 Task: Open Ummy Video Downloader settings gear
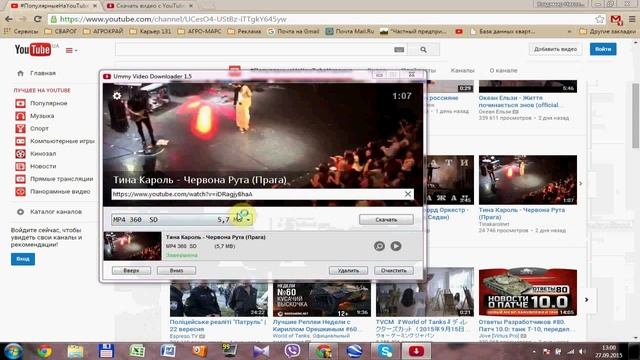click(x=117, y=96)
